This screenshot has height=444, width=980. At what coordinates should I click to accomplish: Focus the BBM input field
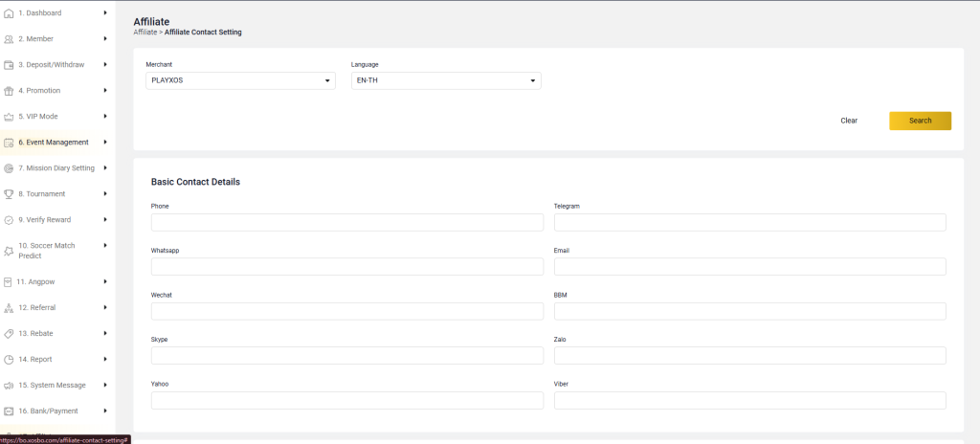tap(750, 311)
